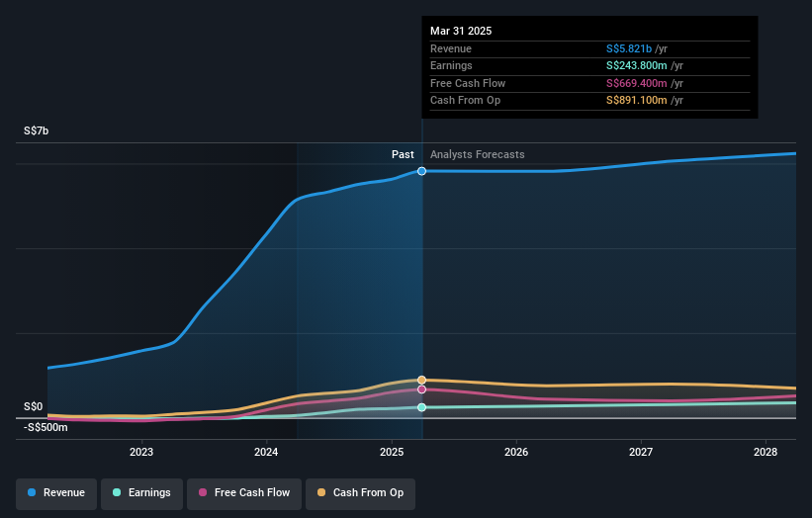Select the 2024 x-axis label
The width and height of the screenshot is (812, 518).
(x=266, y=453)
